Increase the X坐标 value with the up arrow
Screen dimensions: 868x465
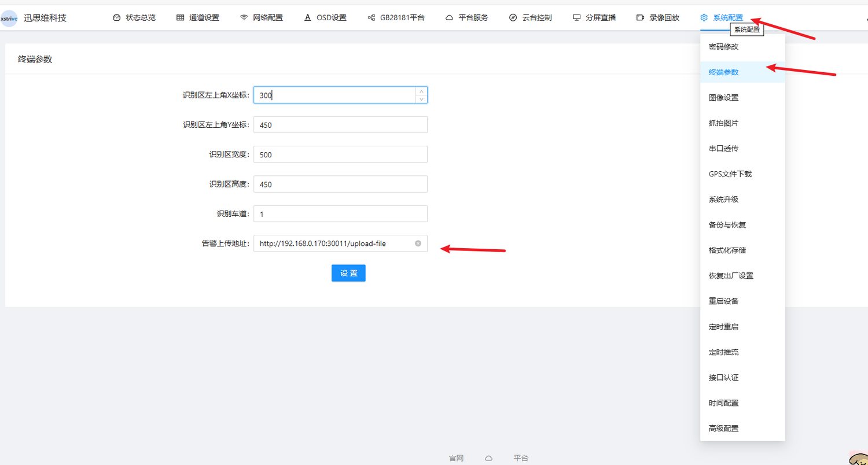[422, 91]
